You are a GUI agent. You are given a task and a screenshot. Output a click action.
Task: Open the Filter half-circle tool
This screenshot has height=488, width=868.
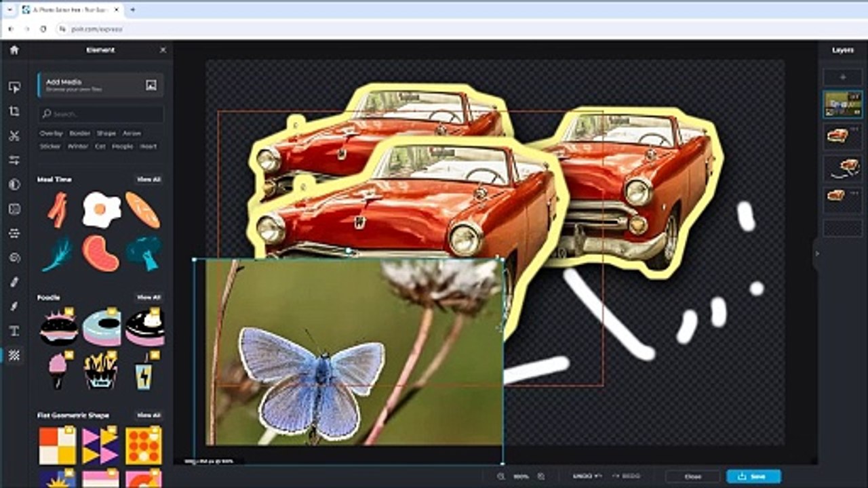pyautogui.click(x=14, y=184)
